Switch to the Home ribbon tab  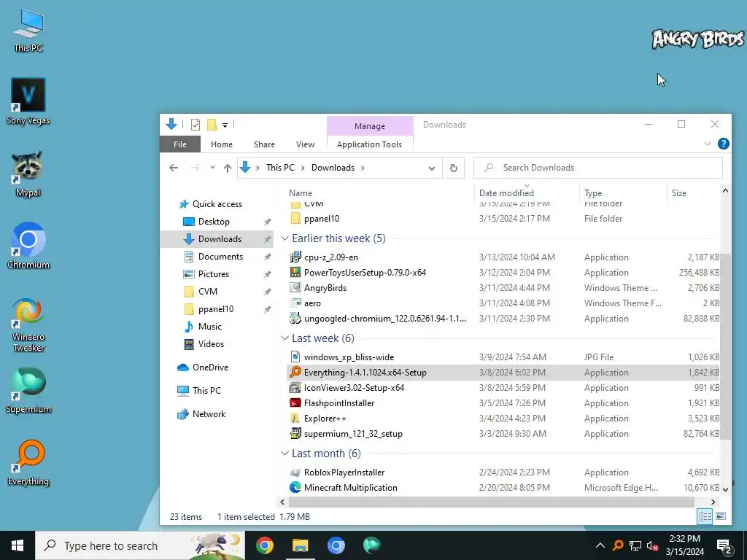[x=222, y=144]
